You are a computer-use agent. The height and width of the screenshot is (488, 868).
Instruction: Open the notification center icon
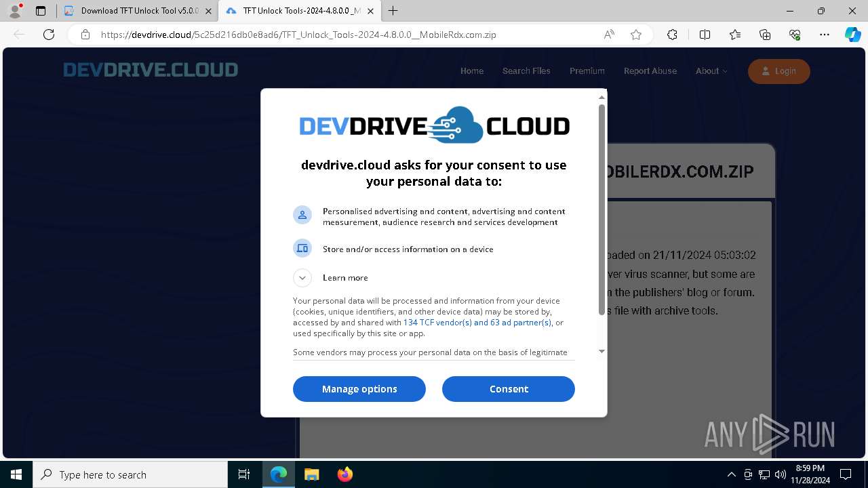tap(846, 474)
